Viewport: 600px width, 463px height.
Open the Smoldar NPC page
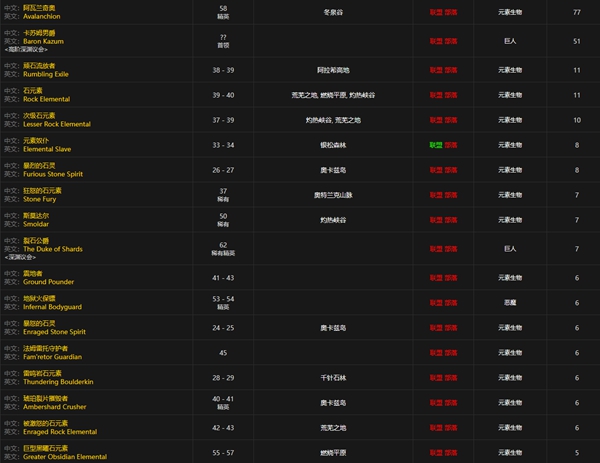pyautogui.click(x=39, y=225)
